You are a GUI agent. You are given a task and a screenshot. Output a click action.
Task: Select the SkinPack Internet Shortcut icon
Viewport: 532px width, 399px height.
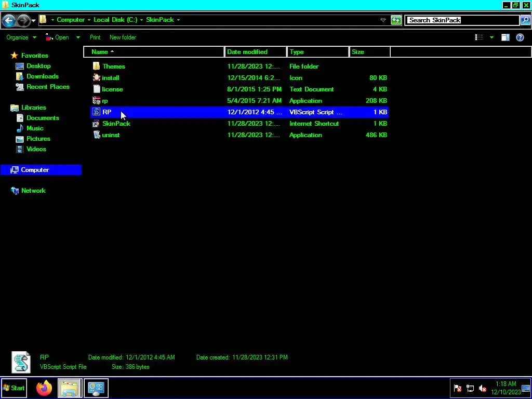pyautogui.click(x=96, y=124)
